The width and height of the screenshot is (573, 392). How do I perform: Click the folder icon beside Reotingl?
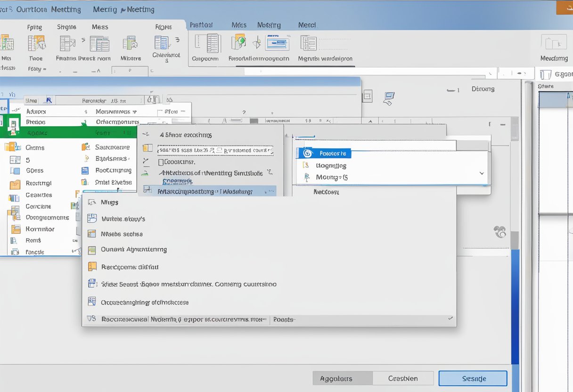15,183
